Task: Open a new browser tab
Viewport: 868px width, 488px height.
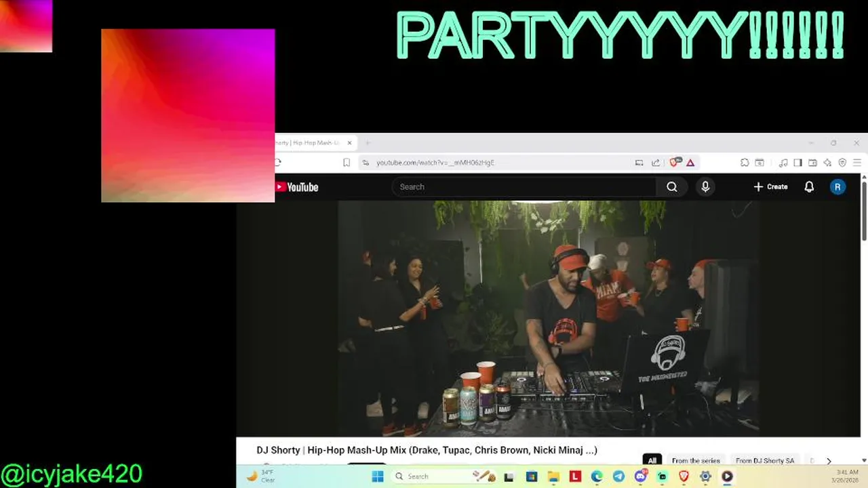Action: point(368,143)
